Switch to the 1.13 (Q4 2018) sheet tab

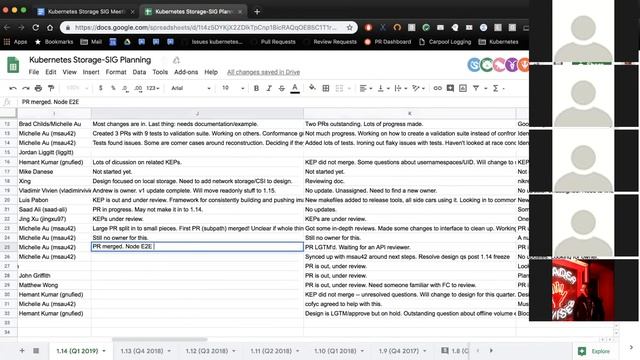coord(145,351)
